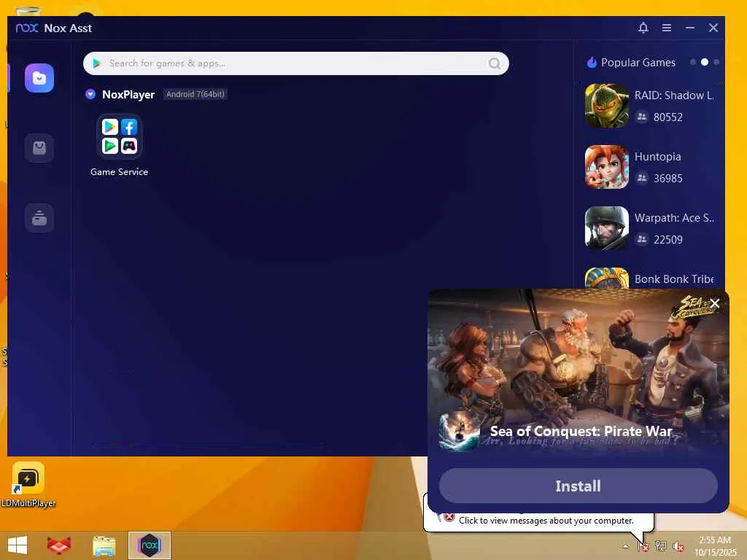The image size is (747, 560).
Task: Open LDMultiPlayer desktop shortcut
Action: (28, 485)
